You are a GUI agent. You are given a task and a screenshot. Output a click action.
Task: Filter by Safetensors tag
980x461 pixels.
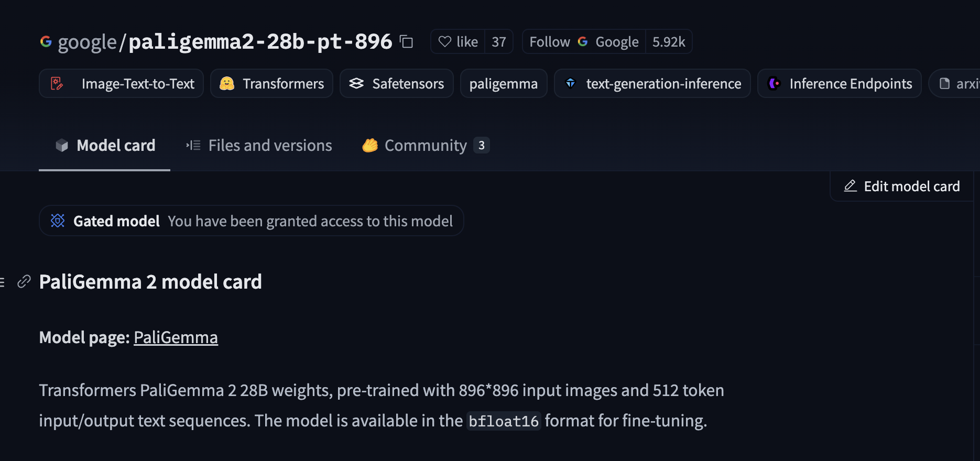point(397,84)
